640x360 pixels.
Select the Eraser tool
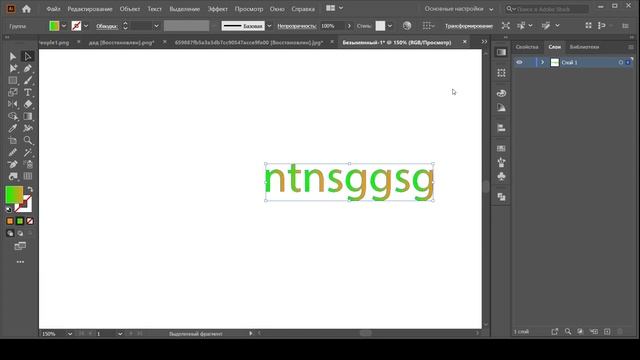click(x=27, y=104)
